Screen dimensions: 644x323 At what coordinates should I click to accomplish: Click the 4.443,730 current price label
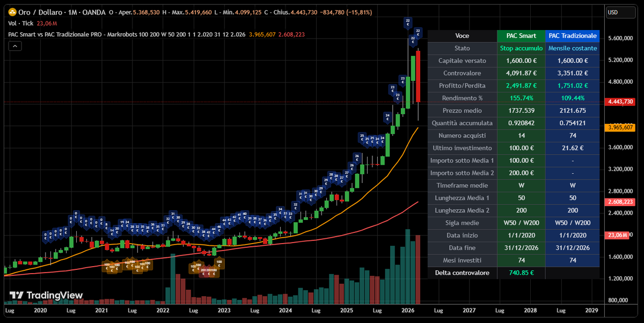[619, 102]
